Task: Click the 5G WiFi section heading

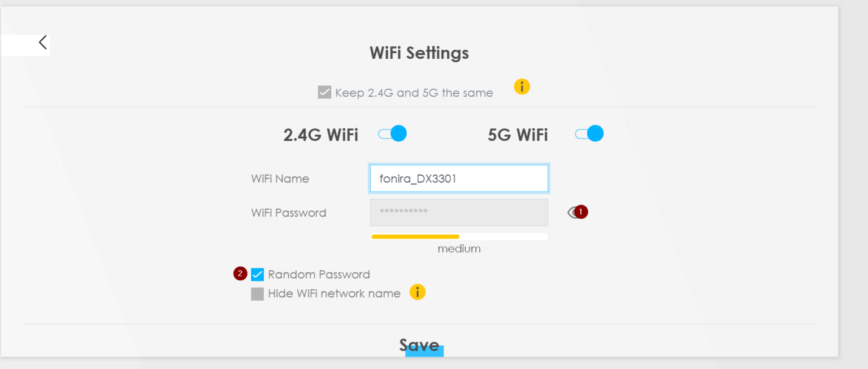Action: click(518, 135)
